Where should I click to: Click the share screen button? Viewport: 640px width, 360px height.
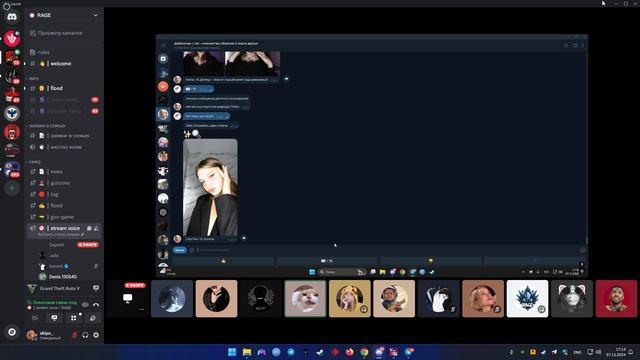[x=54, y=318]
